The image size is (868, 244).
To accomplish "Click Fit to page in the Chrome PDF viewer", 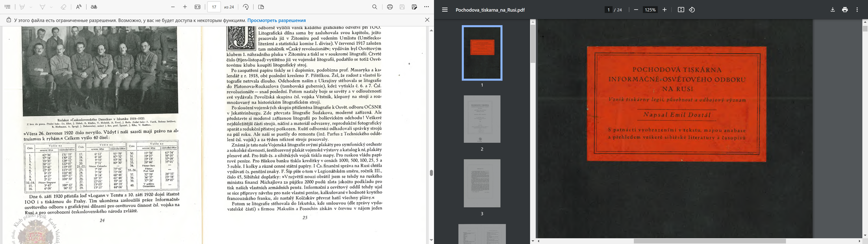I will [x=681, y=10].
